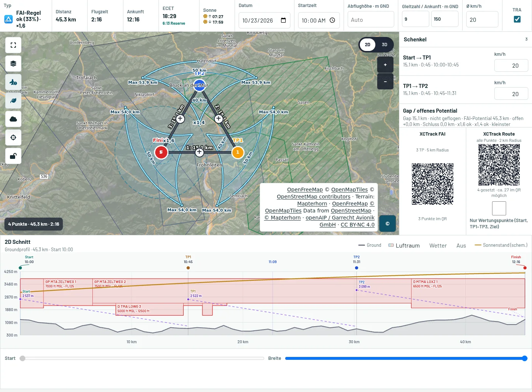The width and height of the screenshot is (532, 392).
Task: Click the Gap / offenes Potential heading
Action: [x=430, y=111]
